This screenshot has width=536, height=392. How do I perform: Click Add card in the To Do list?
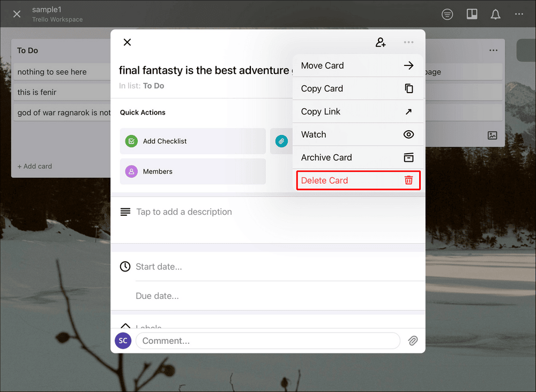click(34, 166)
